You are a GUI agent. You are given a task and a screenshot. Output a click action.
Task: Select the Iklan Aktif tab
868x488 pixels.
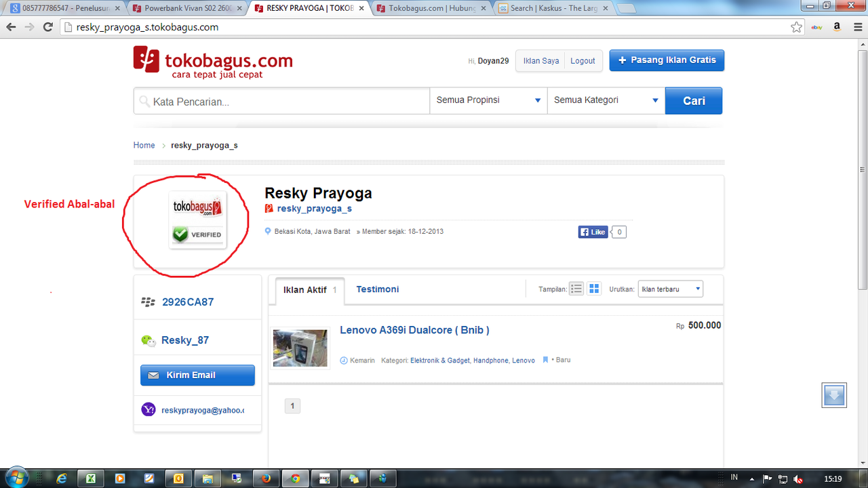310,289
